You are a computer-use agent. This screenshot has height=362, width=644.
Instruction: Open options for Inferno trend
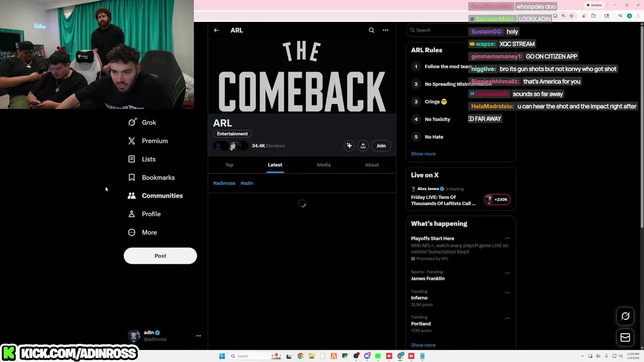(507, 292)
